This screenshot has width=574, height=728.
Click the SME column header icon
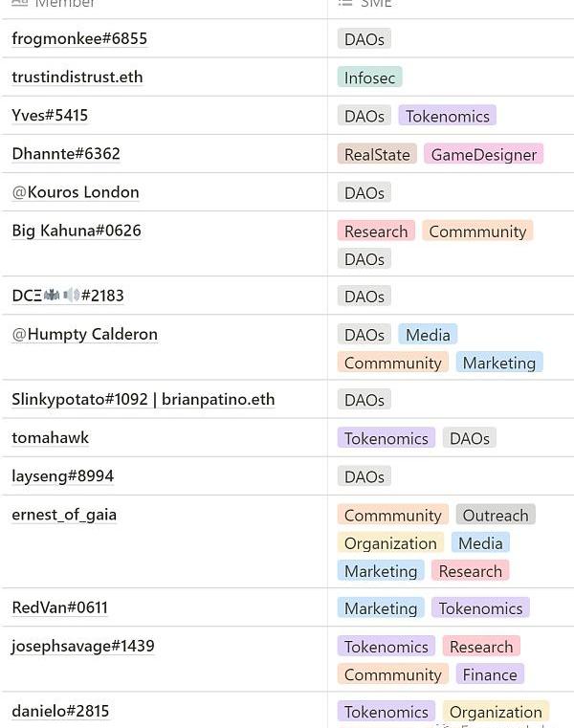pyautogui.click(x=345, y=4)
